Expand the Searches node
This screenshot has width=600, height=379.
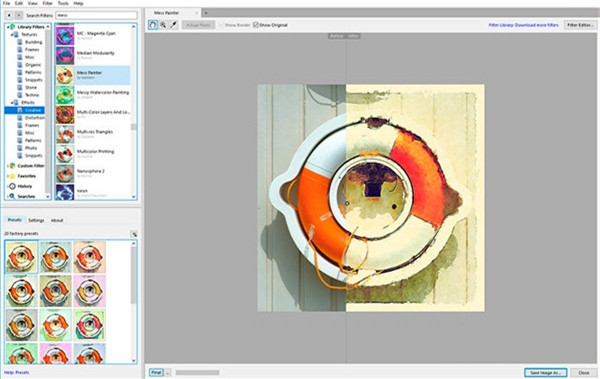7,196
